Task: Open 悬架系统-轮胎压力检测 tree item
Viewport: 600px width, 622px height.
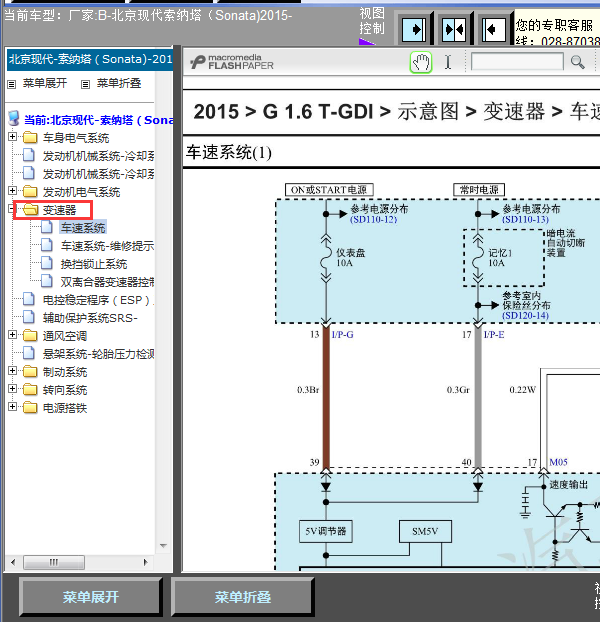Action: coord(98,354)
